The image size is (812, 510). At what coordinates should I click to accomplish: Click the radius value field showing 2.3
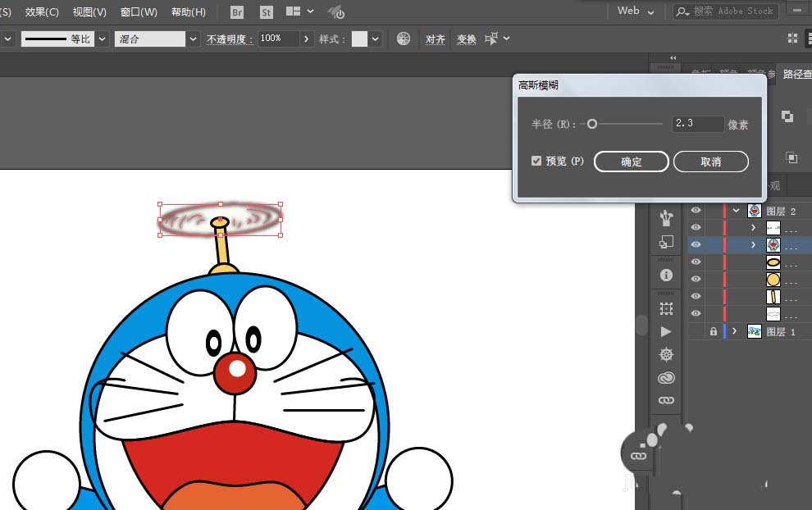[x=697, y=124]
